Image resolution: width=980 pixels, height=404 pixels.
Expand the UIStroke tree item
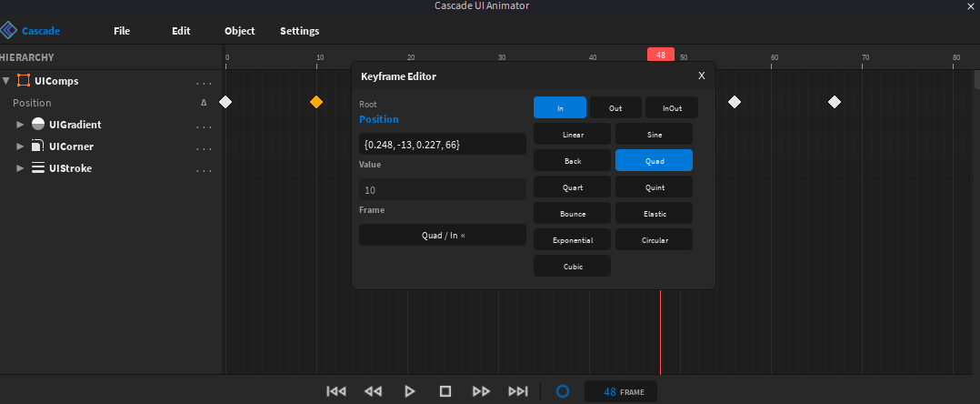tap(21, 168)
